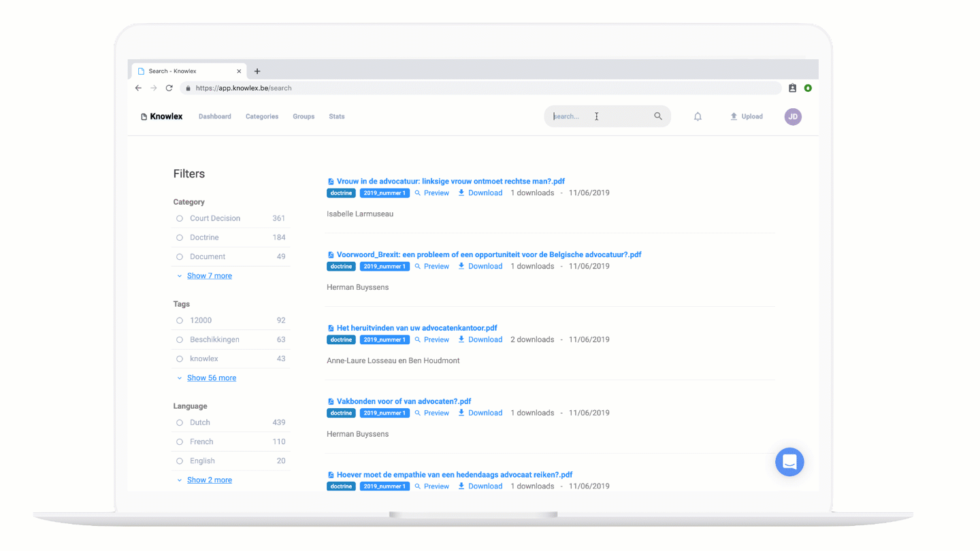Screen dimensions: 980x551
Task: Click the browser back arrow
Action: click(x=138, y=88)
